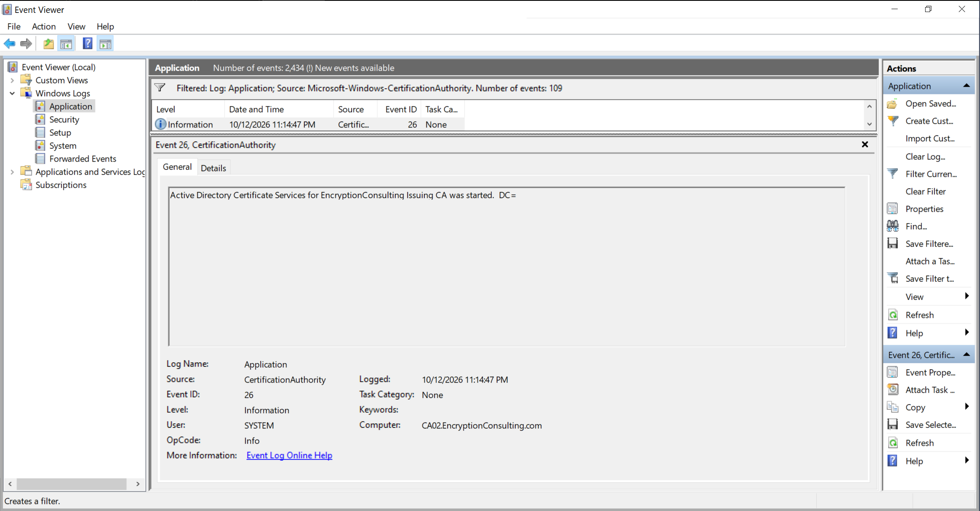This screenshot has width=980, height=511.
Task: Click the Find binoculars icon
Action: [892, 226]
